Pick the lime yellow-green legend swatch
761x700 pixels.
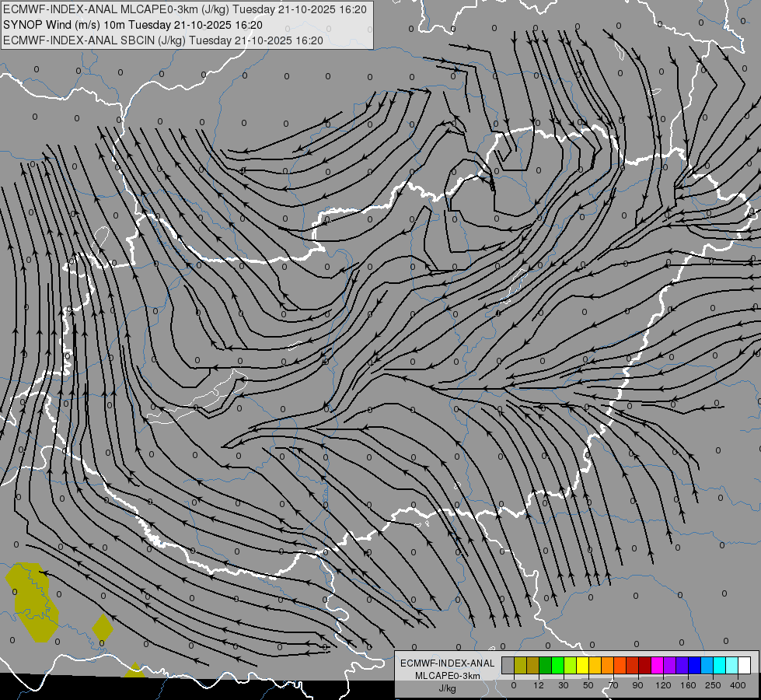[571, 665]
